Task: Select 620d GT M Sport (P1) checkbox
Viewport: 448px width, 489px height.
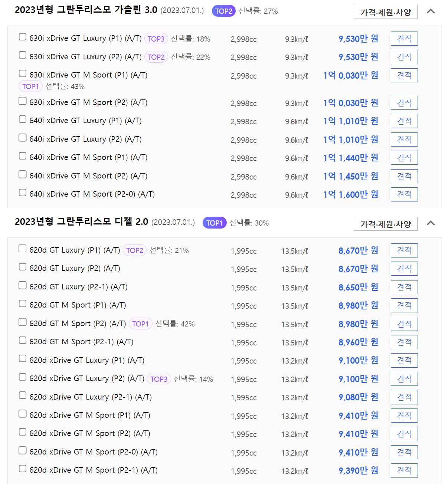Action: tap(23, 303)
